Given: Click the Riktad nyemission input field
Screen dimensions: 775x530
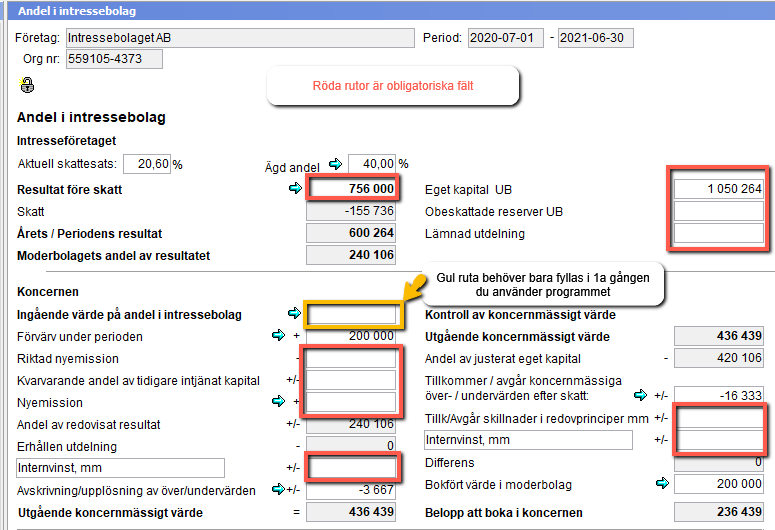Looking at the screenshot, I should 351,358.
